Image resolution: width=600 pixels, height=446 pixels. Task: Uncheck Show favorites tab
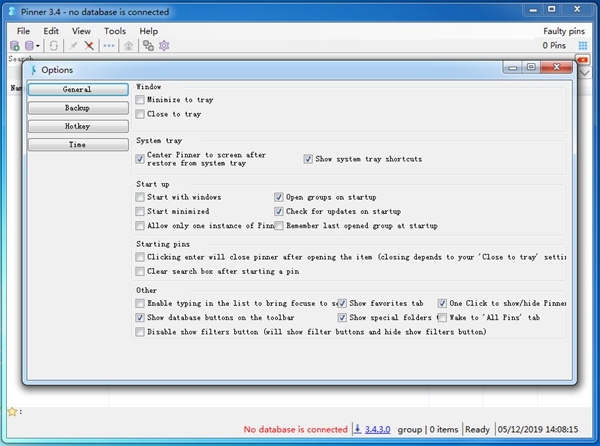(x=342, y=303)
